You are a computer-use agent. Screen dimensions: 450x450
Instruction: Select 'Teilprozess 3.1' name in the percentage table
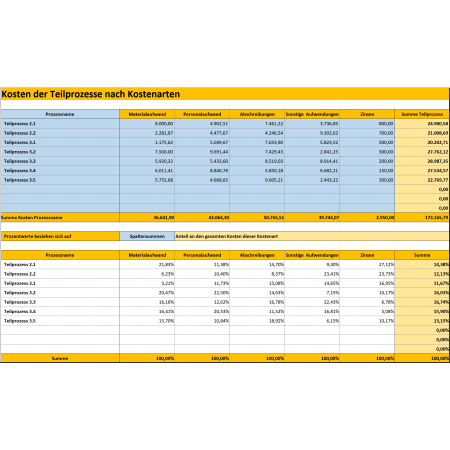coord(20,283)
